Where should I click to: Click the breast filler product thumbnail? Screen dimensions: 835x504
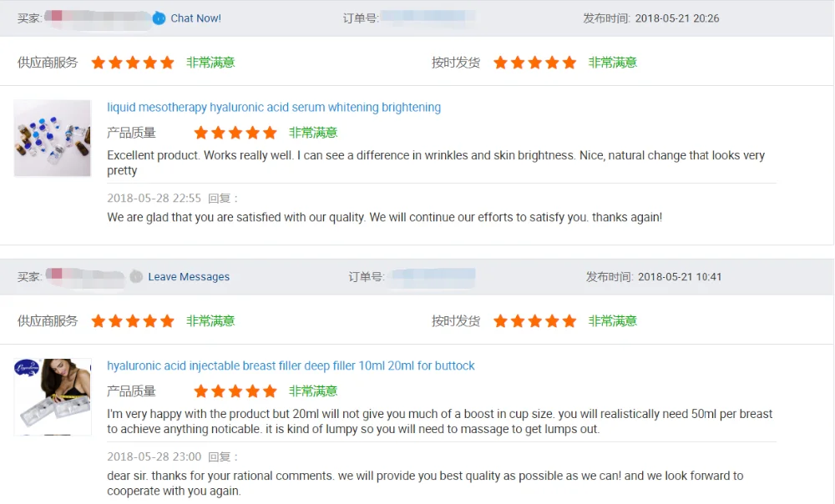pyautogui.click(x=53, y=396)
